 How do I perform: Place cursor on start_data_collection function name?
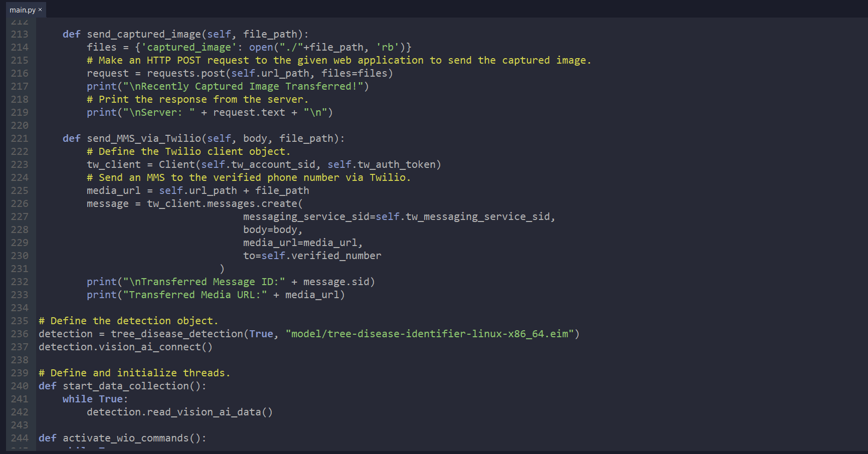125,386
